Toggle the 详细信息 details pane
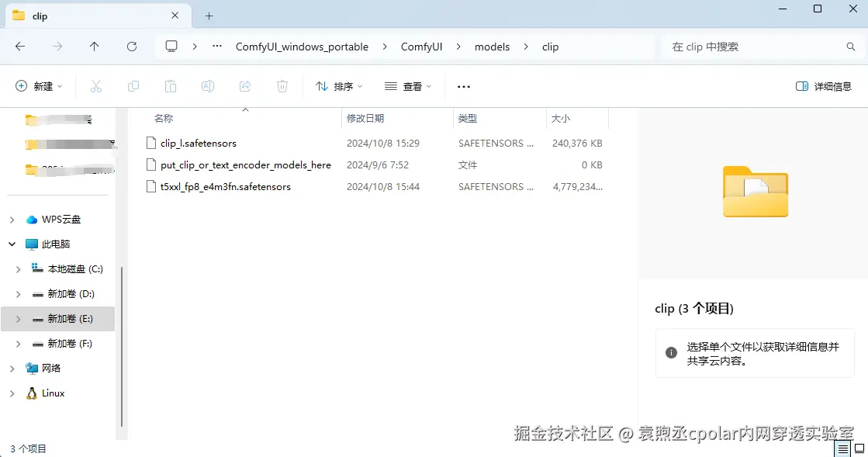The image size is (868, 457). [824, 86]
